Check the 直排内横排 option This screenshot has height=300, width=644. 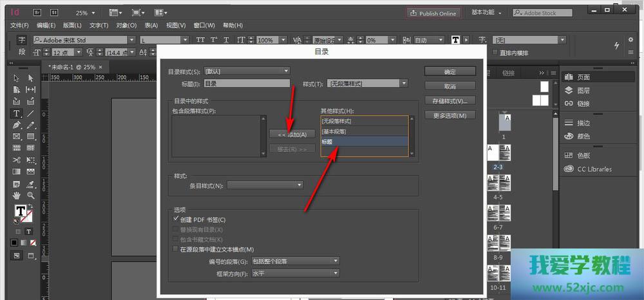point(495,53)
